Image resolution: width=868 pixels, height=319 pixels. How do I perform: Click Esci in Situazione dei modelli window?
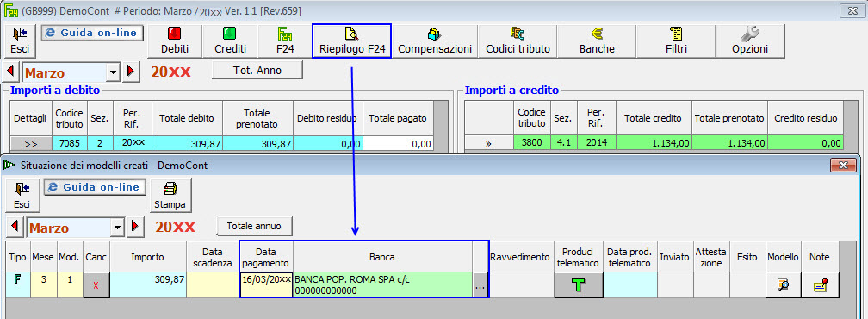pyautogui.click(x=22, y=195)
